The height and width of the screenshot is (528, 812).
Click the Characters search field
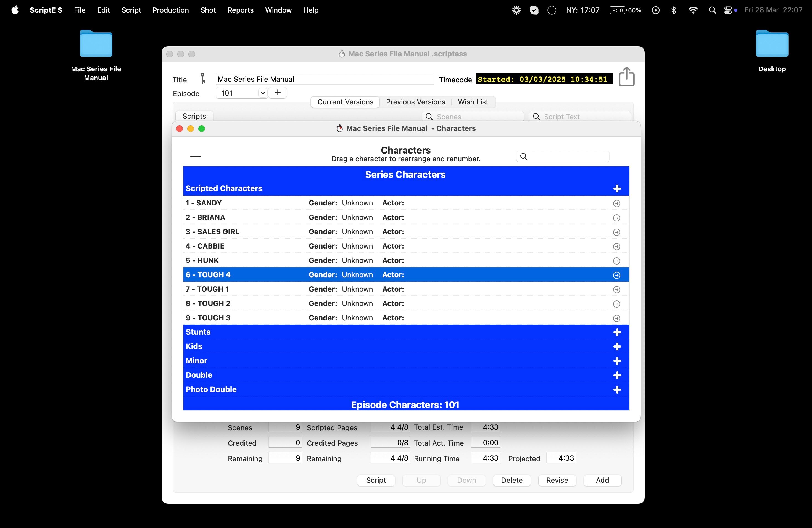point(566,157)
